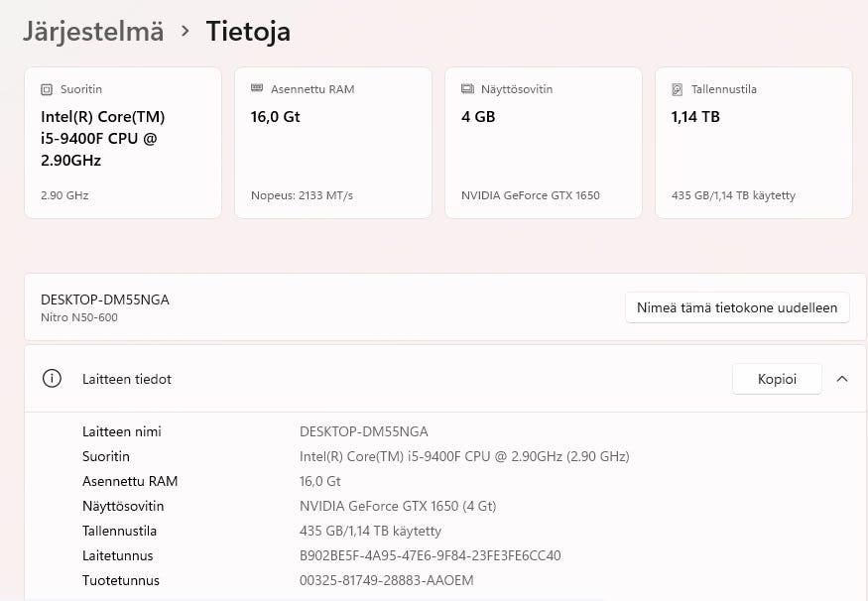Viewport: 868px width, 601px height.
Task: Click the Laitteen nimi row label
Action: [x=122, y=431]
